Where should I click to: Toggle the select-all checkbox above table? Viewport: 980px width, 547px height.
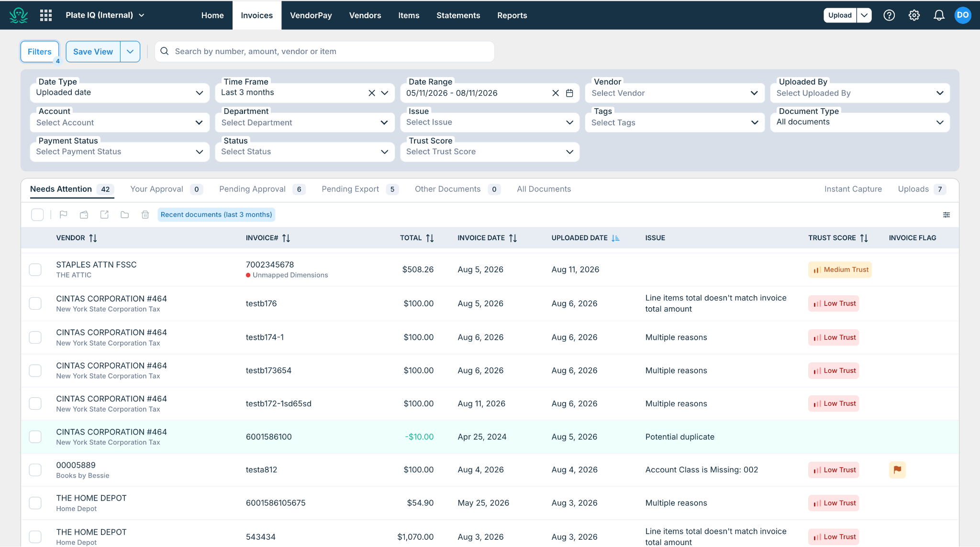click(37, 214)
